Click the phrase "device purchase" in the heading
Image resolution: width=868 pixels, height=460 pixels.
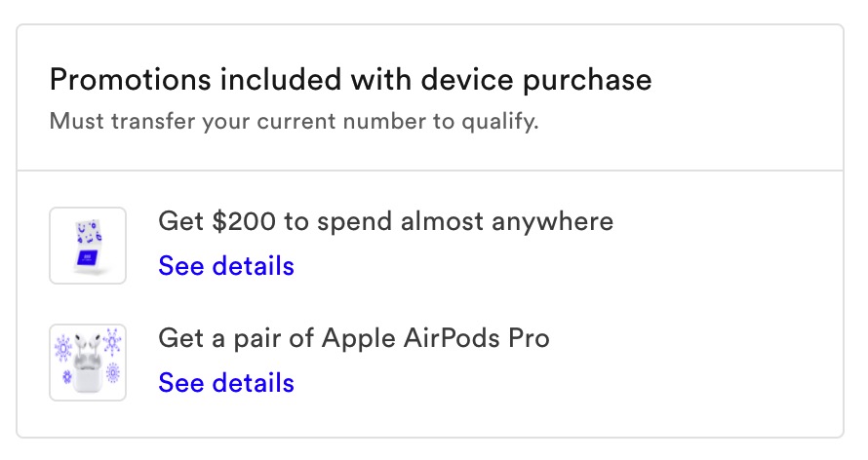pos(536,81)
